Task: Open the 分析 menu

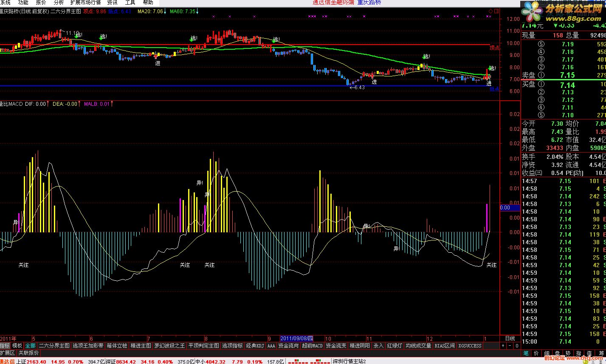Action: (x=59, y=2)
